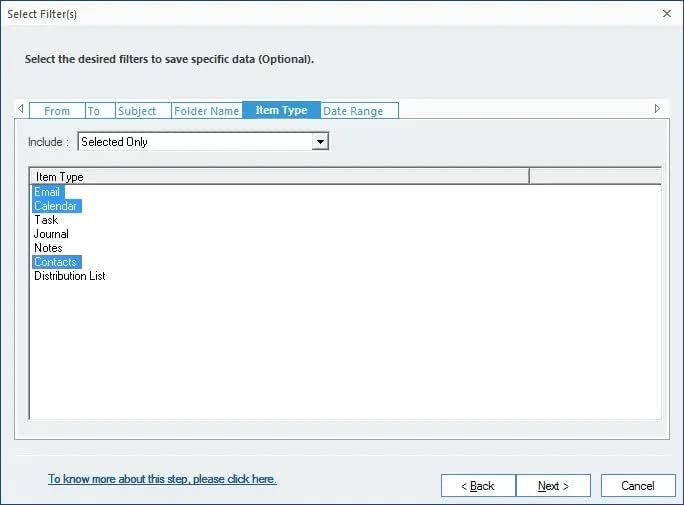The image size is (684, 505).
Task: Click the Item Type column header
Action: click(279, 177)
